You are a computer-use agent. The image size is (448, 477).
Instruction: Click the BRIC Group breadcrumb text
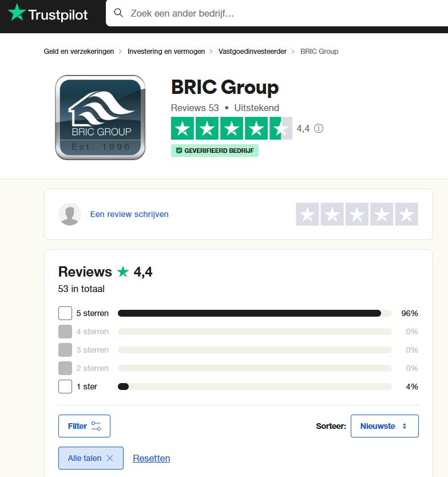point(319,52)
